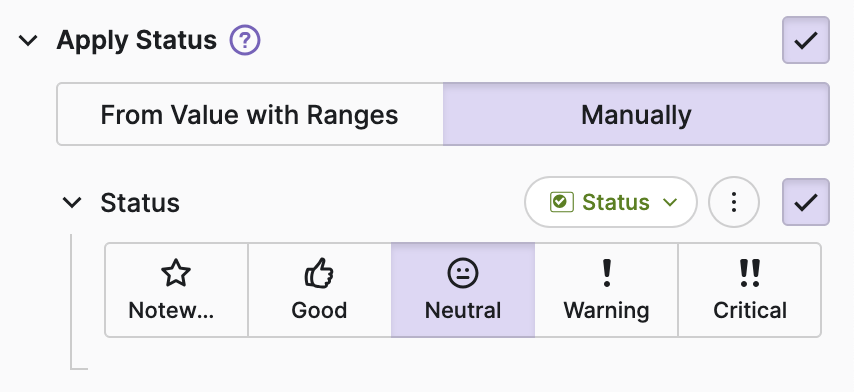Viewport: 854px width, 392px height.
Task: Toggle the Apply Status checkbox
Action: [806, 40]
